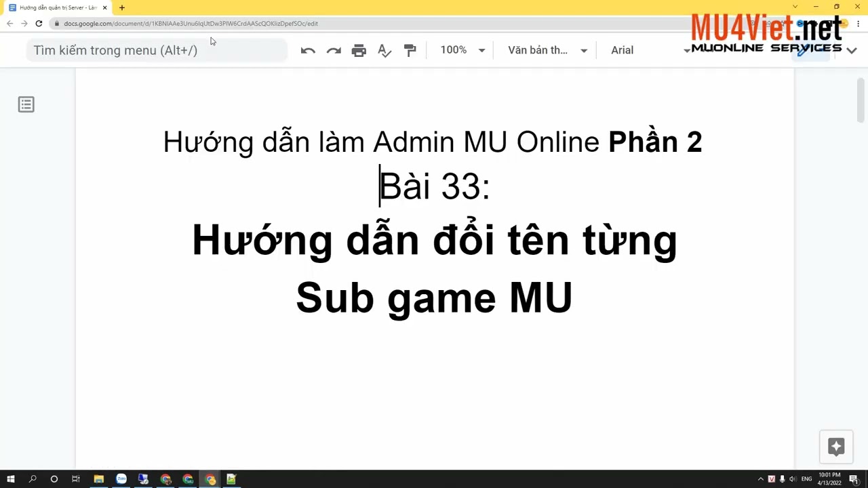Redo the last action in toolbar
868x488 pixels.
(334, 50)
